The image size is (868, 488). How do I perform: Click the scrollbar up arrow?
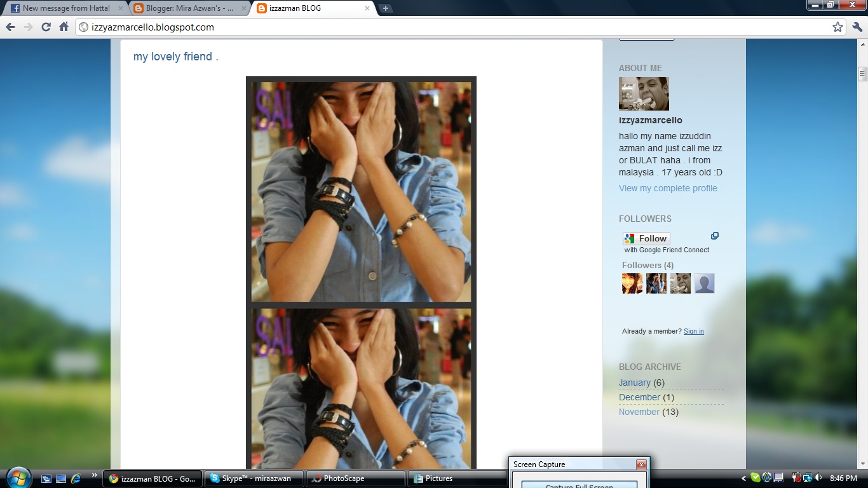[x=862, y=45]
